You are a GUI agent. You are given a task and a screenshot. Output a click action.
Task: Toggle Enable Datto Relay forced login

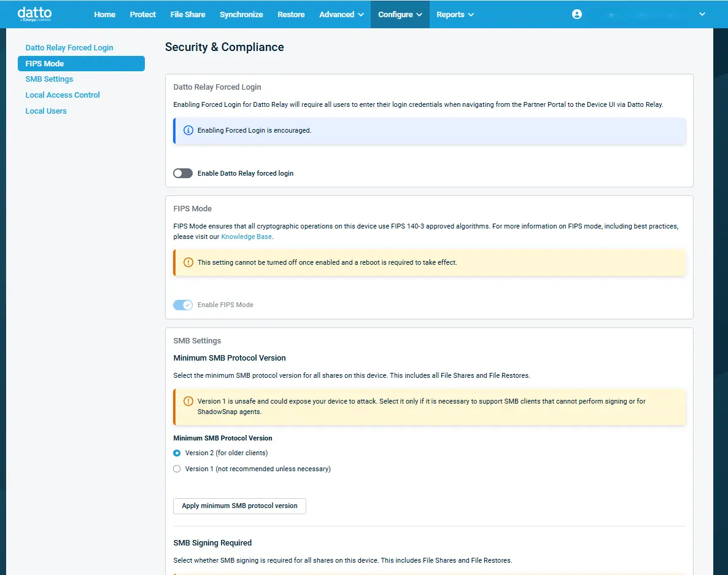pyautogui.click(x=183, y=173)
